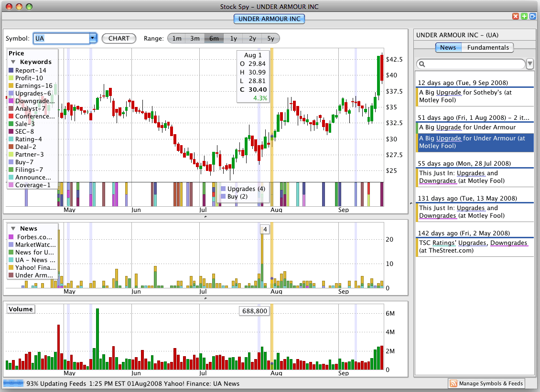540x392 pixels.
Task: Click the SEC-8 keyword color swatch
Action: coord(11,131)
